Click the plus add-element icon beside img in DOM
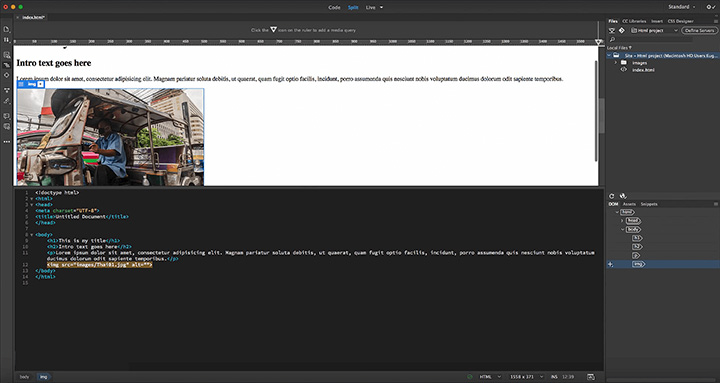 click(x=610, y=264)
